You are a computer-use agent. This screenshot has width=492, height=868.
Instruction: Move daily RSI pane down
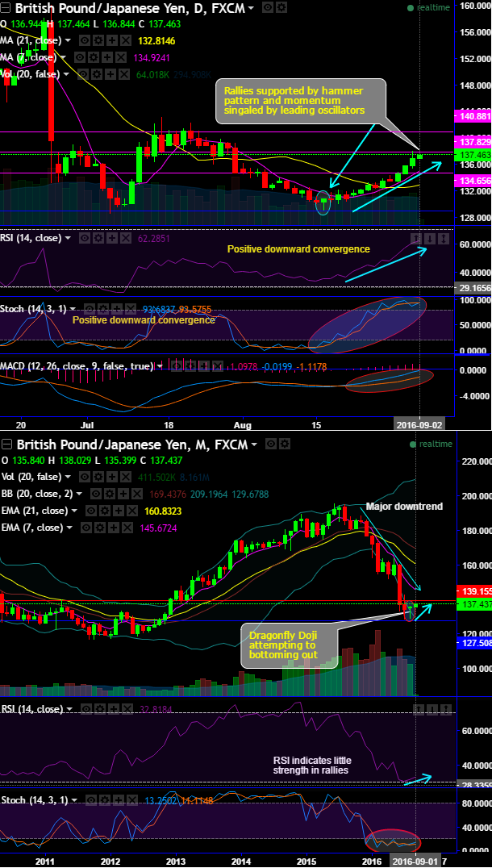pyautogui.click(x=430, y=239)
